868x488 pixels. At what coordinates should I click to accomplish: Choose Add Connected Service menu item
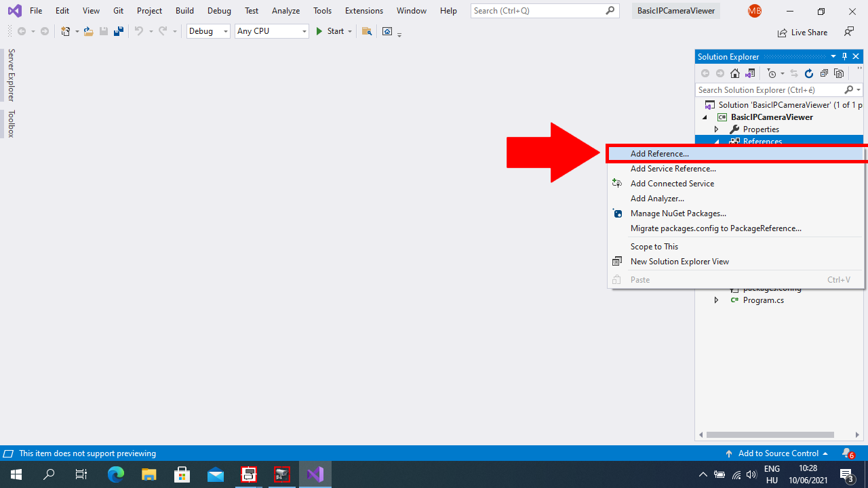click(x=736, y=184)
